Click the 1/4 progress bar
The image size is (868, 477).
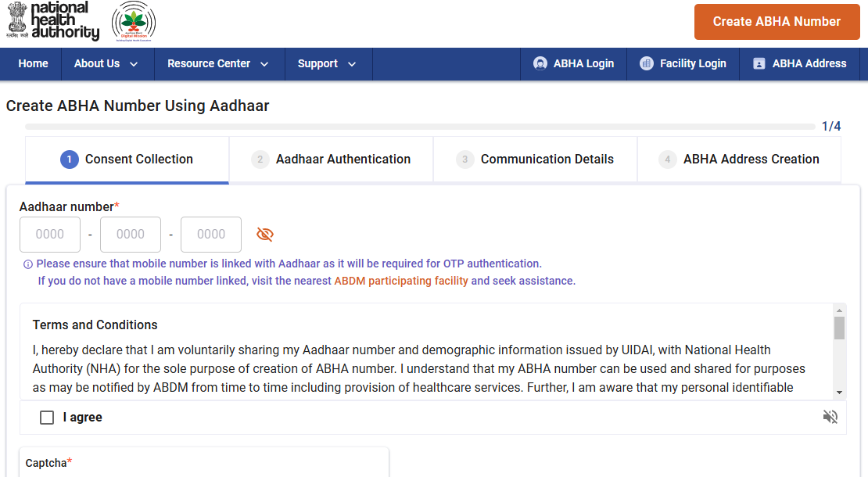420,127
